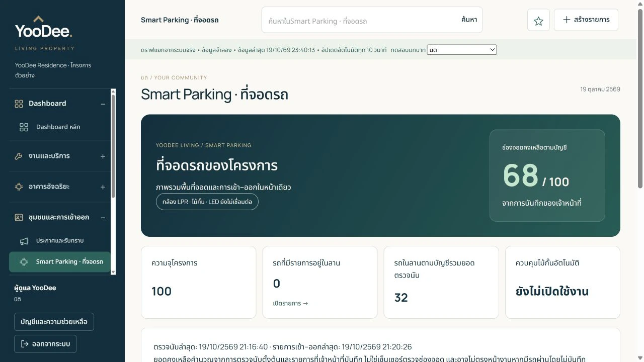644x362 pixels.
Task: Click the chip icon on the Smart Parking item
Action: click(24, 262)
